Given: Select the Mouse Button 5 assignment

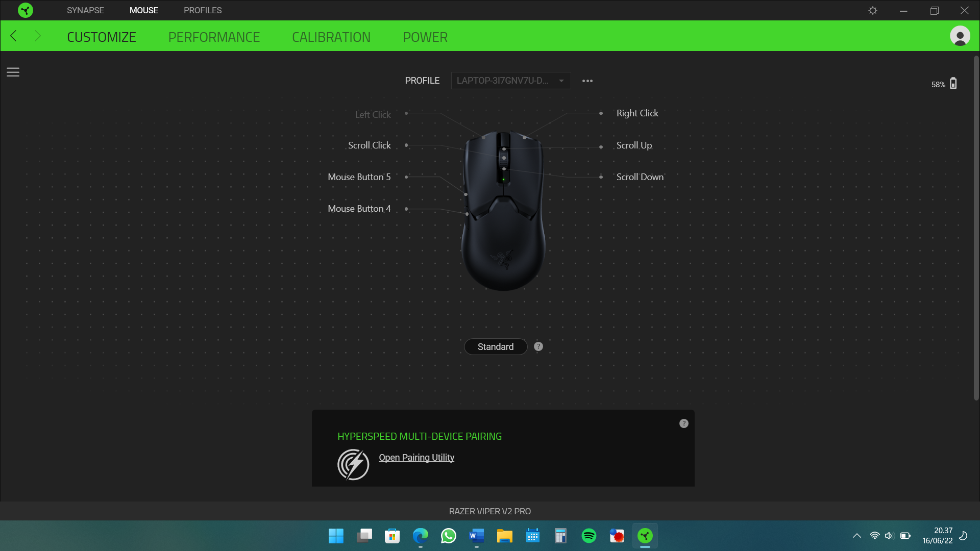Looking at the screenshot, I should coord(359,177).
